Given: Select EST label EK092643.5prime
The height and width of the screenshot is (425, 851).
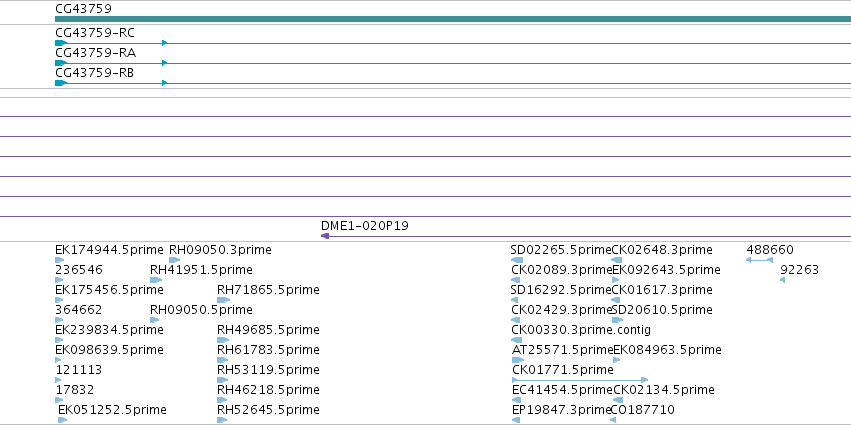Looking at the screenshot, I should (666, 270).
